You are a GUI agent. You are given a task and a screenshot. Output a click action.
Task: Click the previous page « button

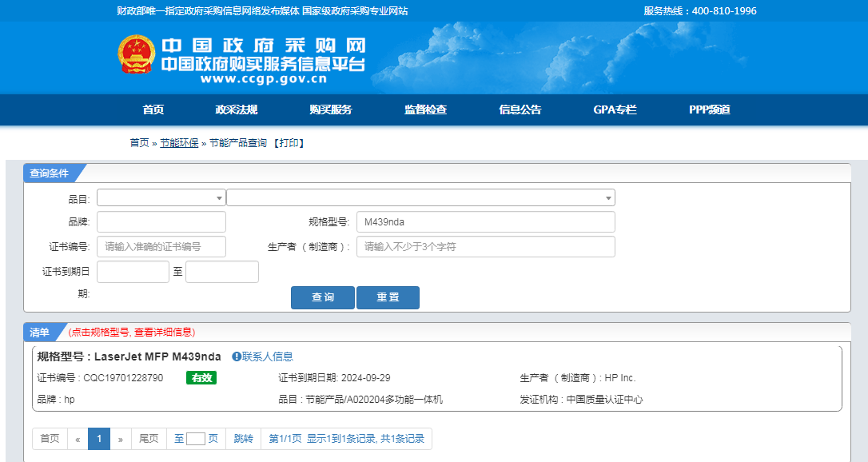(78, 439)
